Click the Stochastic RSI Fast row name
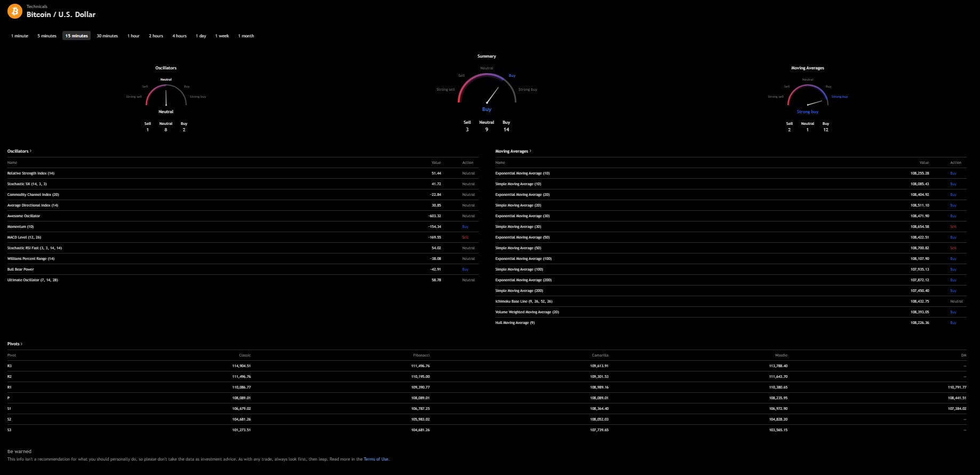Image resolution: width=980 pixels, height=475 pixels. [x=35, y=248]
